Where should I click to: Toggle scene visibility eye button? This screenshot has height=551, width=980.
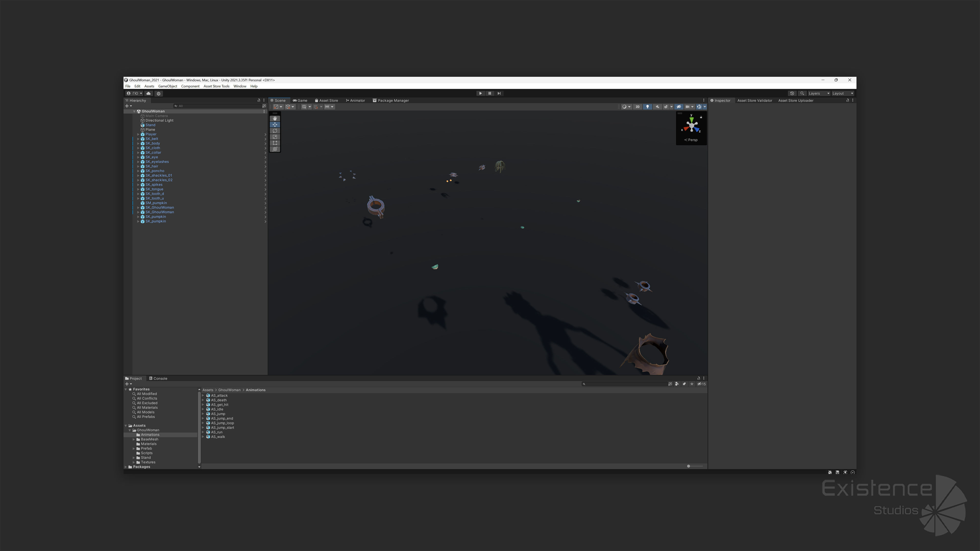[x=679, y=107]
